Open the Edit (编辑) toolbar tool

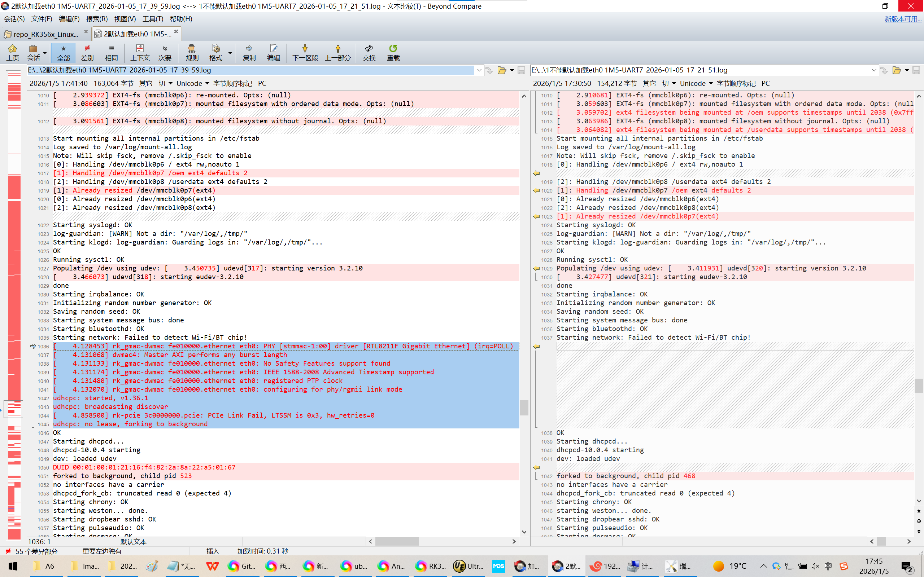(273, 53)
